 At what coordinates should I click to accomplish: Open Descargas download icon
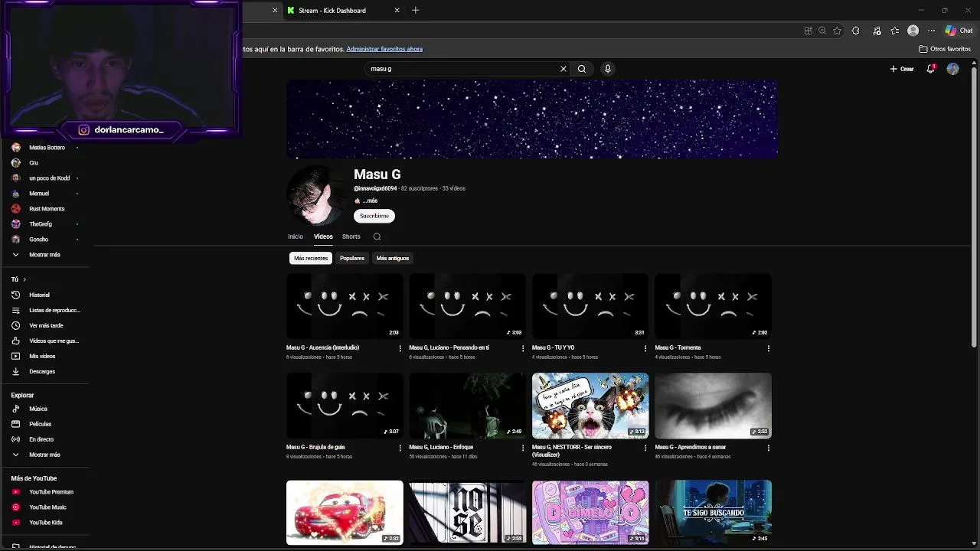coord(15,371)
